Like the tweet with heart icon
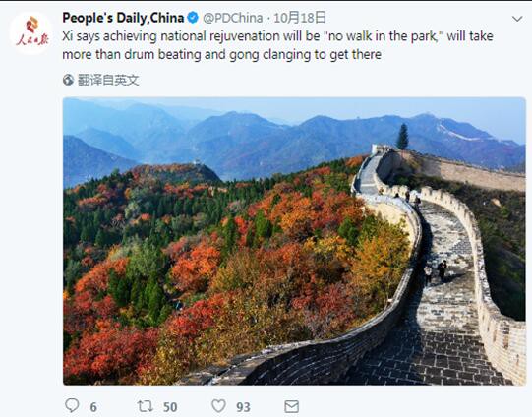532x417 pixels. point(218,406)
